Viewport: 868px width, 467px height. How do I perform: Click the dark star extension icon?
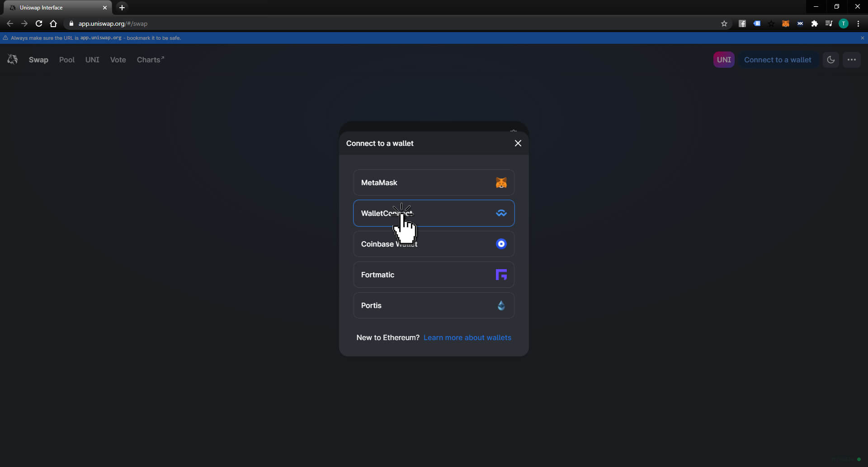(771, 23)
